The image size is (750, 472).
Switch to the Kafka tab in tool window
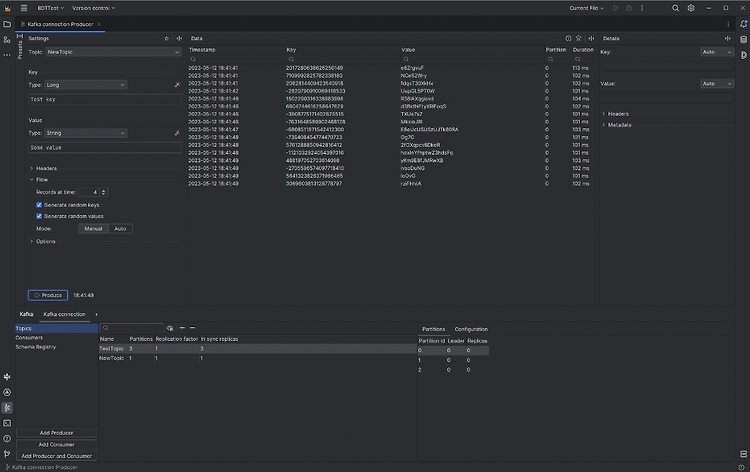click(26, 314)
